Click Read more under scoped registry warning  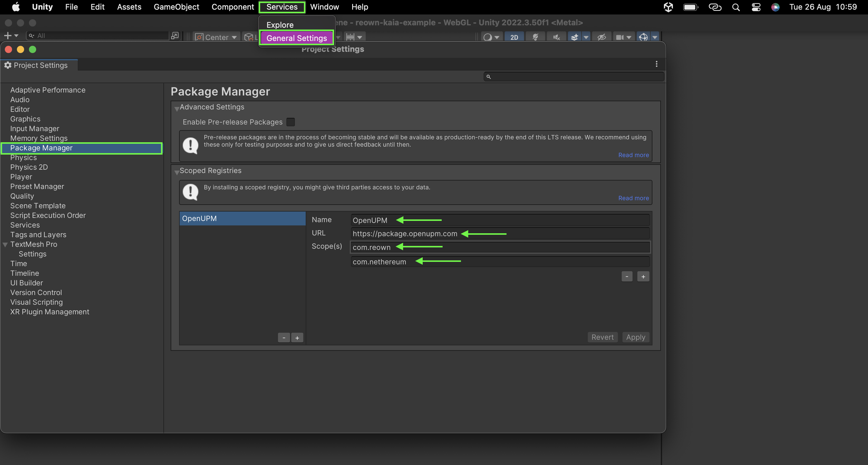click(633, 198)
